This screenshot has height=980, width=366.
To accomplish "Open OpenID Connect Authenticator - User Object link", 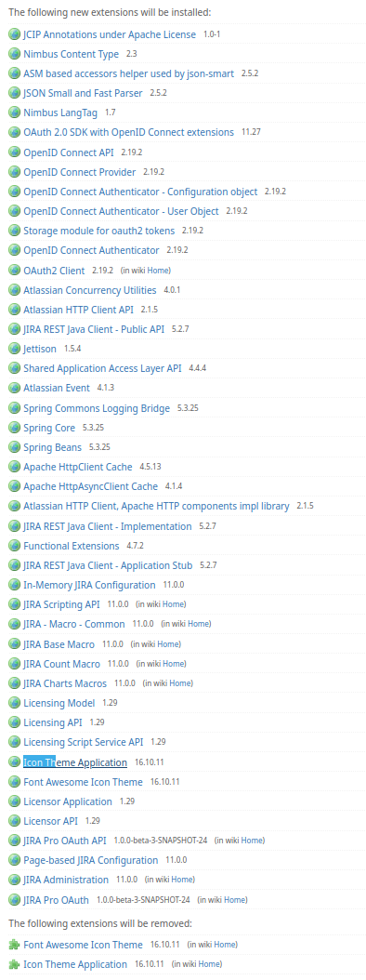I will pos(121,211).
